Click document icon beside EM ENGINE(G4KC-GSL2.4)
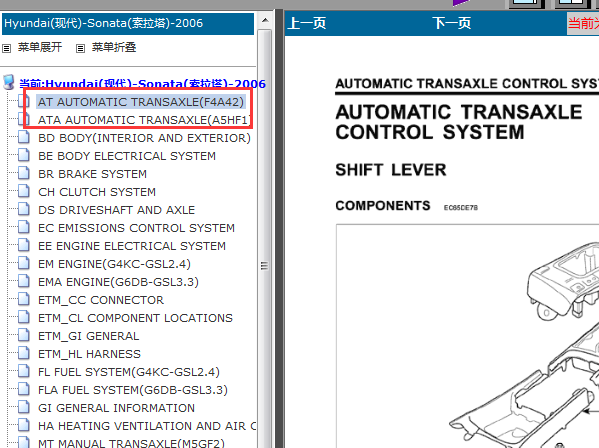Image resolution: width=599 pixels, height=448 pixels. [24, 263]
